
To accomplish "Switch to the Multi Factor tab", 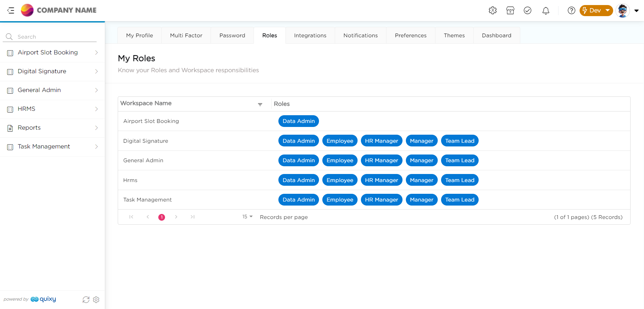I will (186, 36).
